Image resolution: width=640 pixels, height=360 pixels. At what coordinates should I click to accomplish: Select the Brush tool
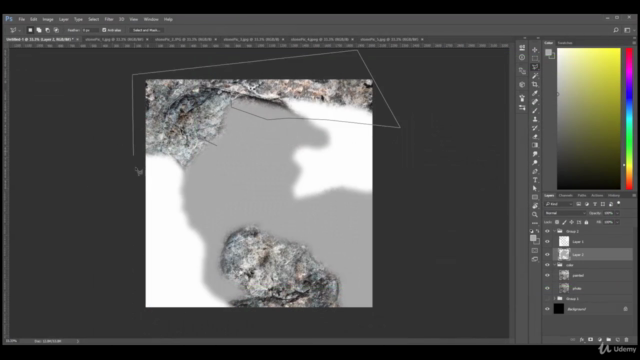pyautogui.click(x=535, y=111)
